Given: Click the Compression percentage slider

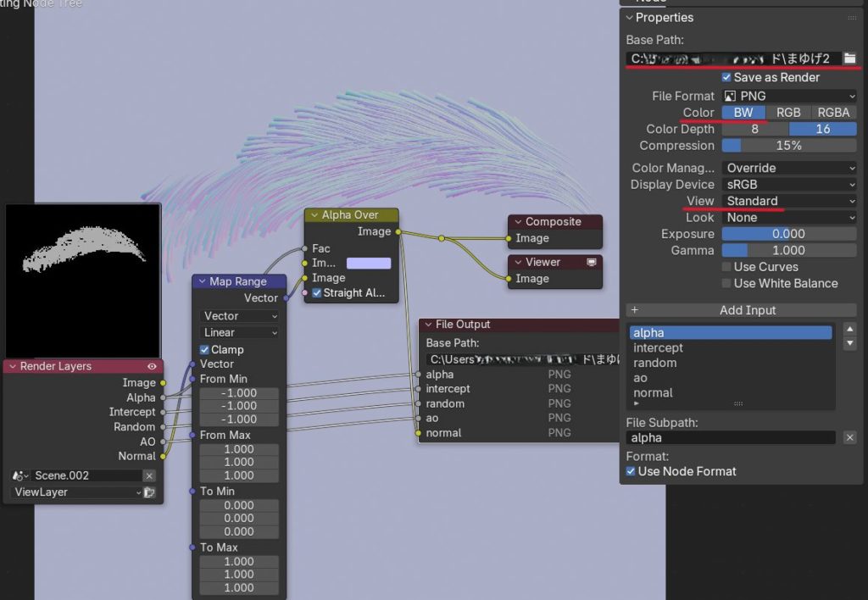Looking at the screenshot, I should click(789, 146).
